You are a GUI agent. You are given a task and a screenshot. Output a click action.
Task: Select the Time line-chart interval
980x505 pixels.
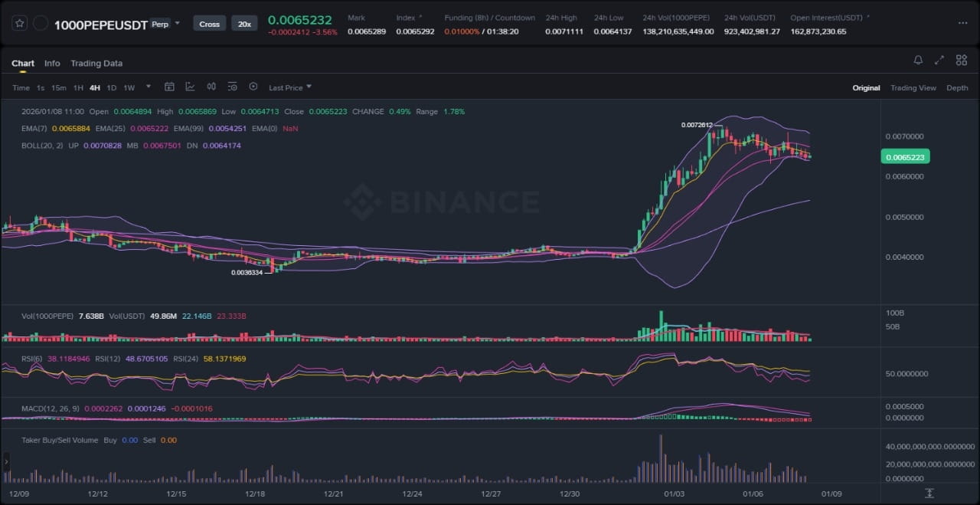point(21,87)
